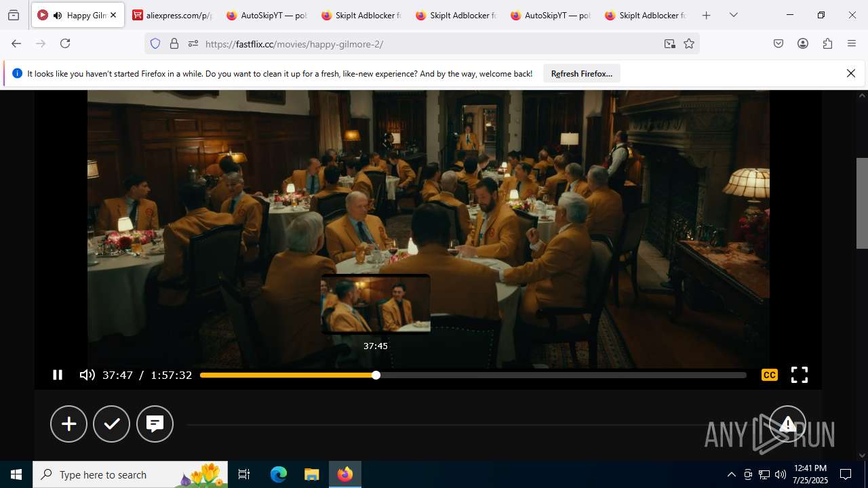The image size is (868, 488).
Task: Click the page vertical scrollbar thumb
Action: 862,203
